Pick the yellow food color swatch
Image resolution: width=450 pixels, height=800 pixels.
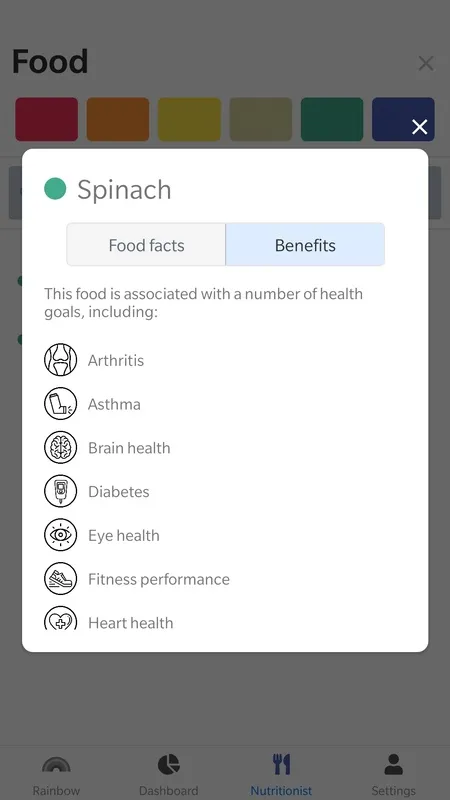[189, 119]
